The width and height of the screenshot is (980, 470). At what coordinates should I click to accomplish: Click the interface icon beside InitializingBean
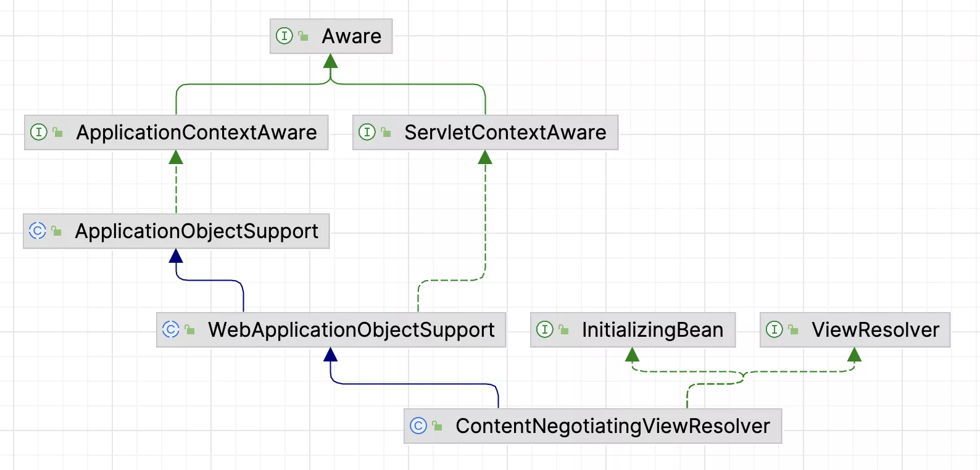coord(545,329)
